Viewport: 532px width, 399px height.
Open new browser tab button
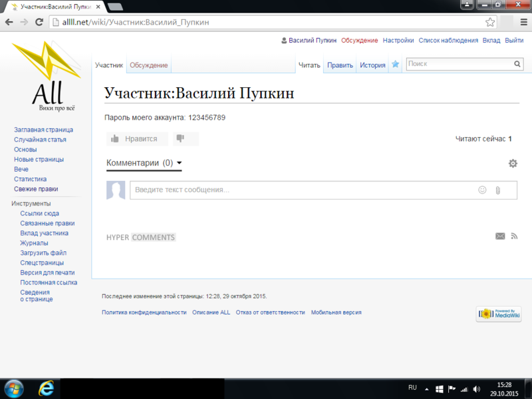point(115,7)
